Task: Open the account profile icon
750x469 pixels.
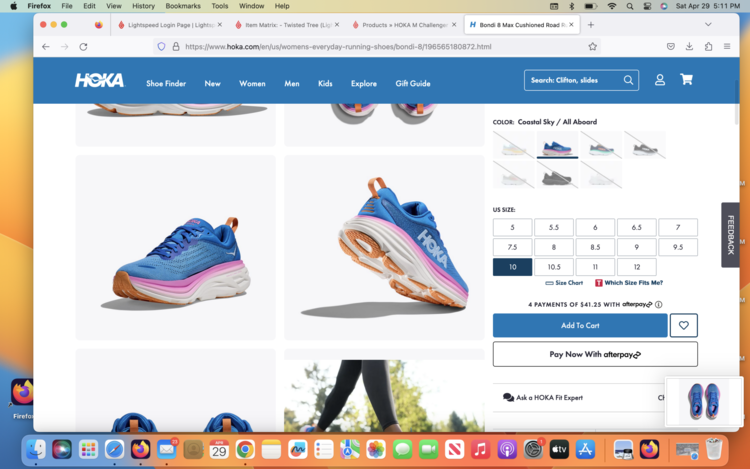Action: tap(660, 80)
